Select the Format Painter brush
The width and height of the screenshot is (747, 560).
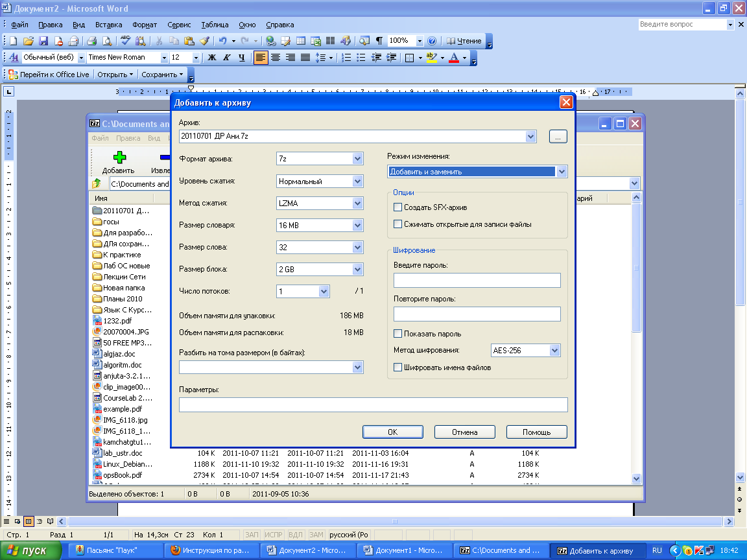[x=204, y=41]
